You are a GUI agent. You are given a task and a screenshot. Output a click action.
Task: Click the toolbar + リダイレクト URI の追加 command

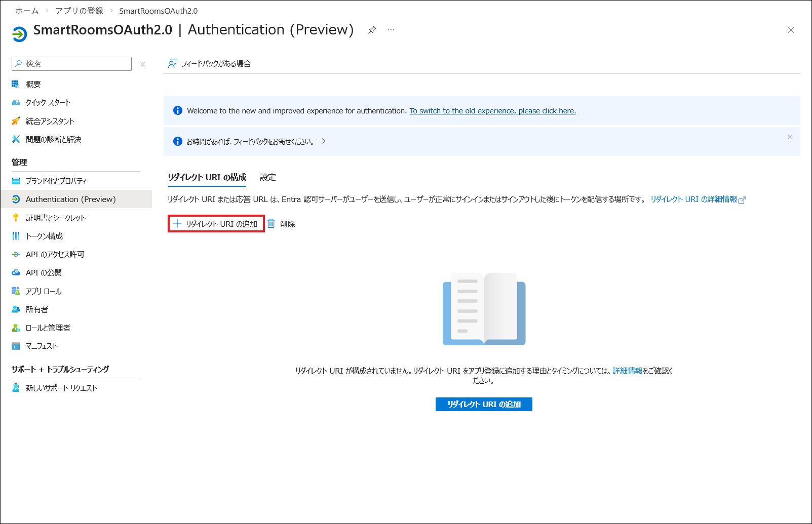pyautogui.click(x=216, y=224)
